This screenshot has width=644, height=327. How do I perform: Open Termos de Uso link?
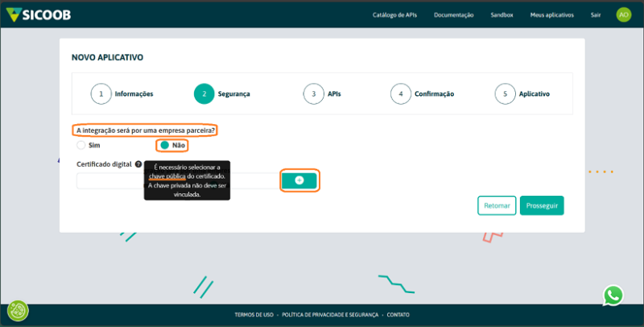point(254,315)
